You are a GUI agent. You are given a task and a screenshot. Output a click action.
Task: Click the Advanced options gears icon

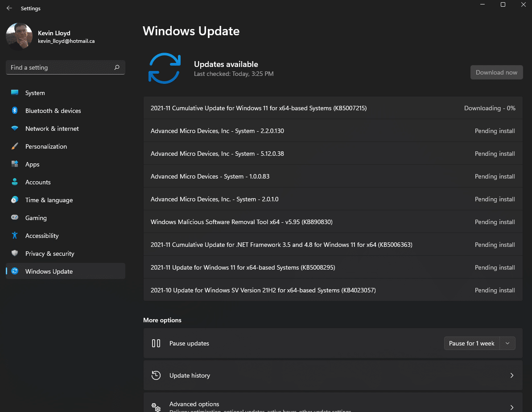point(156,407)
